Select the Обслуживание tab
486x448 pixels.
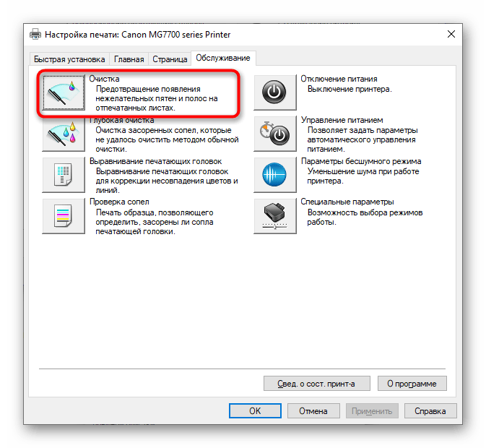click(x=223, y=59)
